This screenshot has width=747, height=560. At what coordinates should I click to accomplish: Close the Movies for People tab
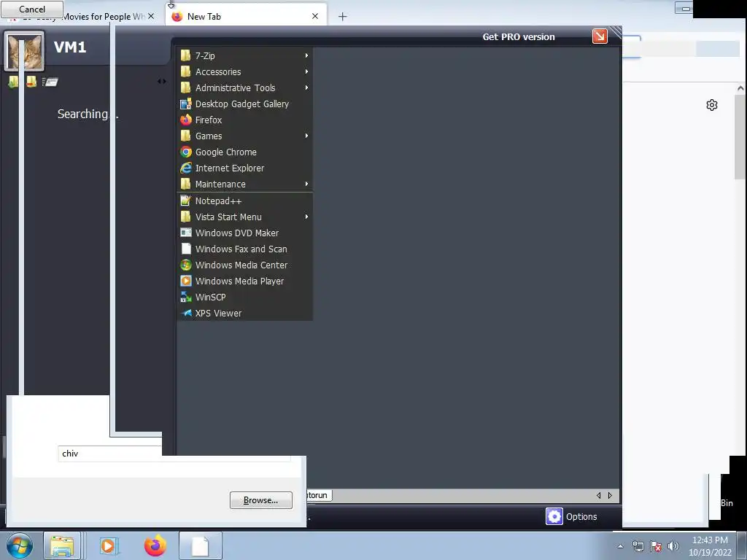[x=151, y=16]
